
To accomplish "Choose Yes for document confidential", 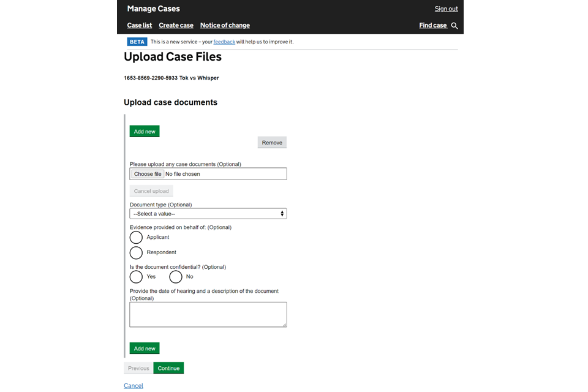I will click(136, 277).
